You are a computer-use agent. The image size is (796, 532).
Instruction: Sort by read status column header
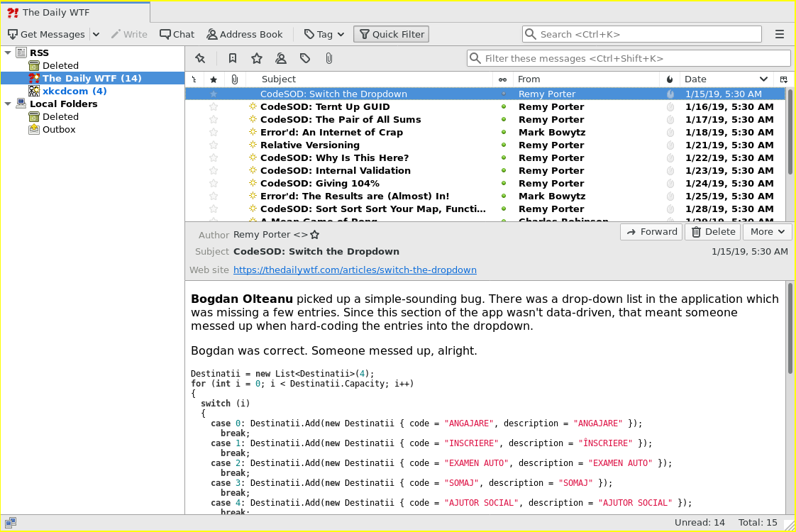coord(502,79)
